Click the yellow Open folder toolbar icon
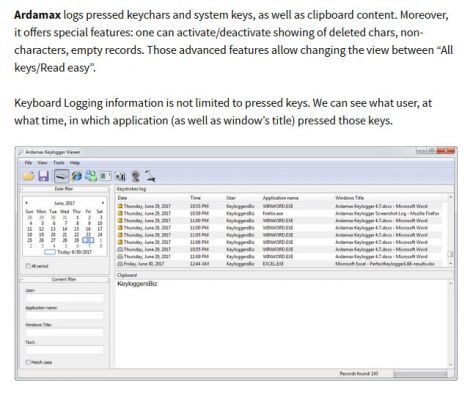 [29, 176]
